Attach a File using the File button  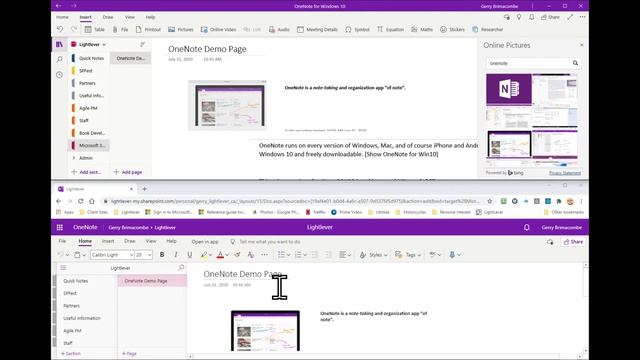pyautogui.click(x=120, y=29)
